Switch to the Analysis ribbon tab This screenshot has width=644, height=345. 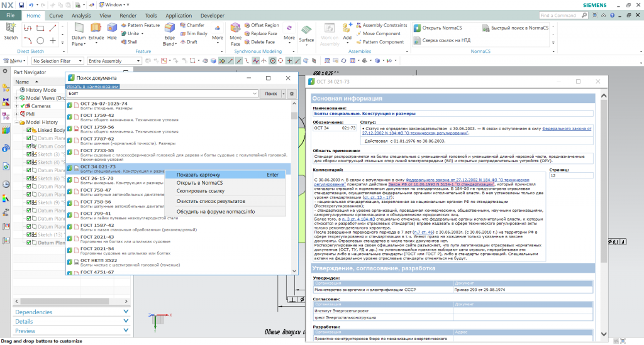[81, 16]
